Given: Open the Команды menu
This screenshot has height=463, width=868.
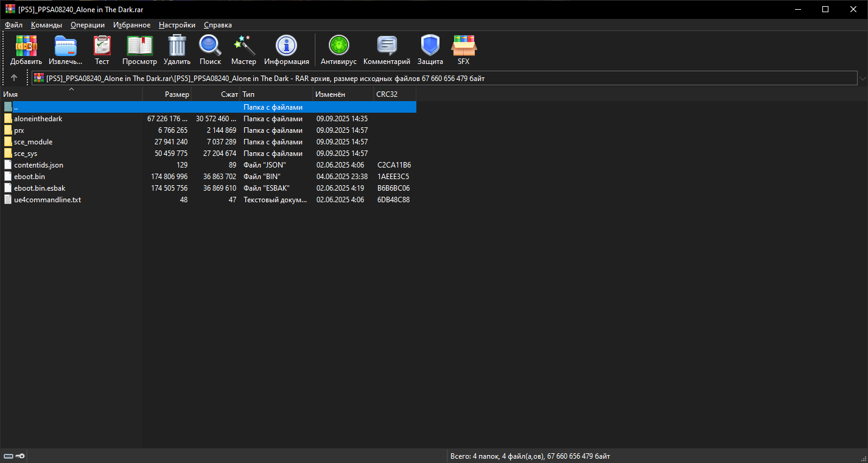Looking at the screenshot, I should pyautogui.click(x=46, y=25).
